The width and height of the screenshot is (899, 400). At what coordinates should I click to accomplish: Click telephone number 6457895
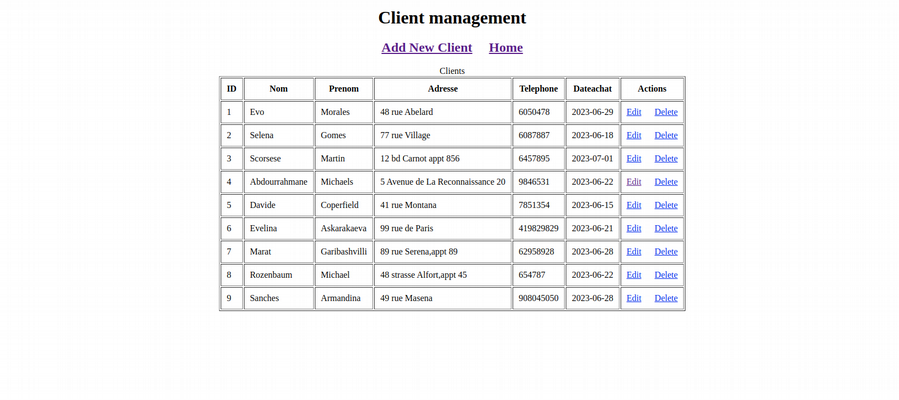pyautogui.click(x=538, y=158)
